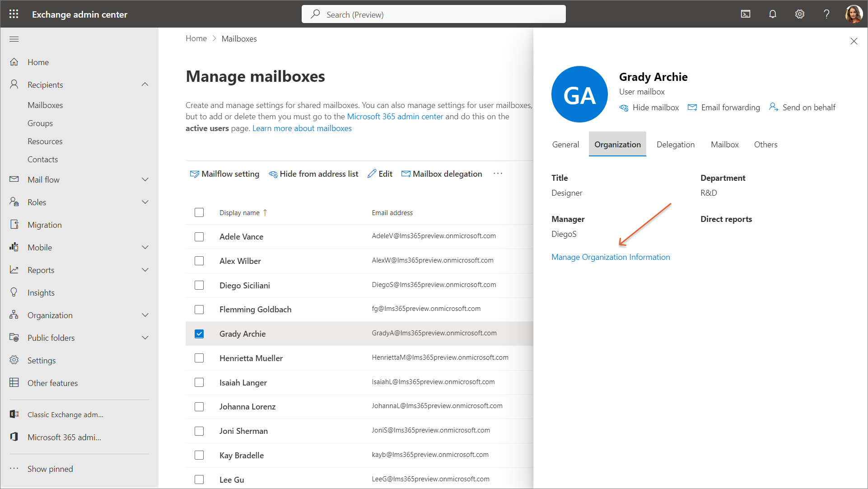Expand the Public folders menu

(145, 338)
